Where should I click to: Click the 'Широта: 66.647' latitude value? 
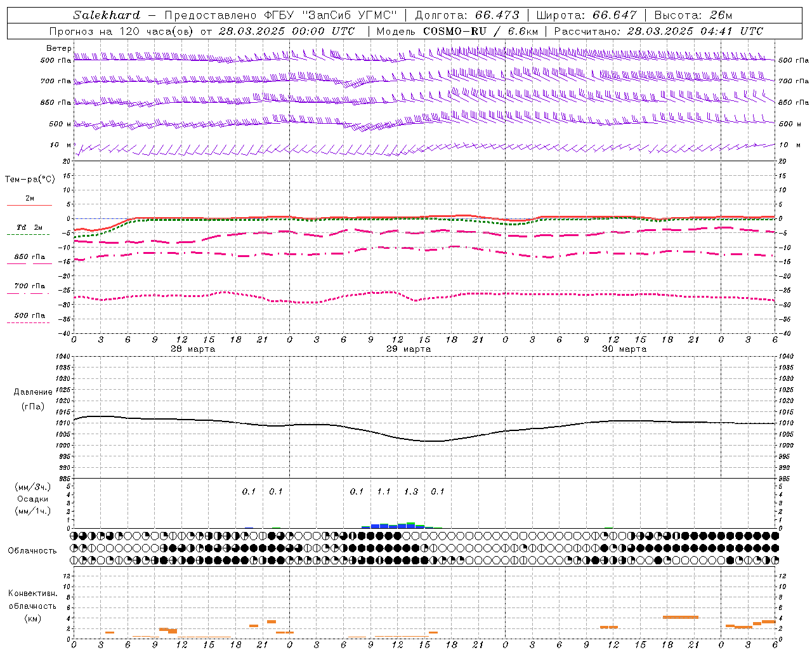[586, 15]
